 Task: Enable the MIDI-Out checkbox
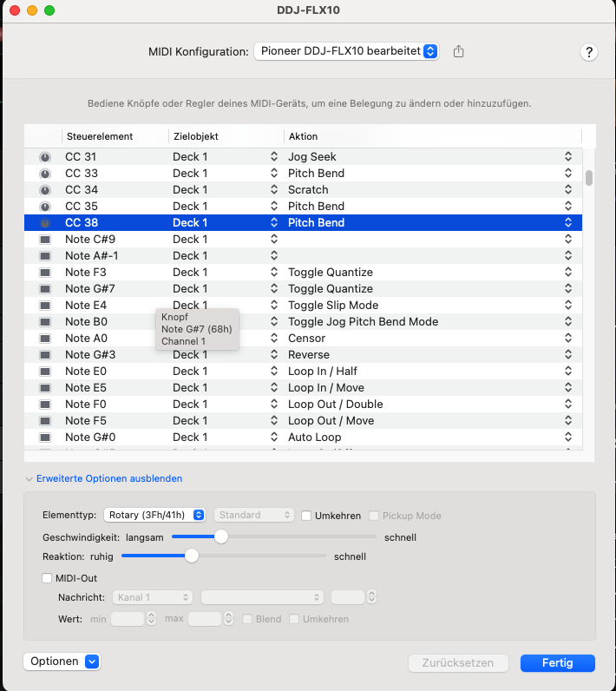[x=47, y=578]
